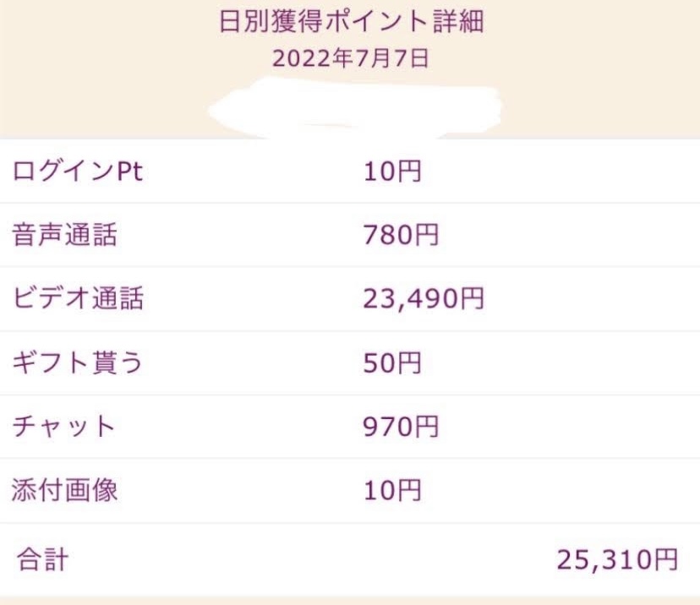Select the ログインPt row label
Screen dimensions: 700x605
[x=78, y=171]
